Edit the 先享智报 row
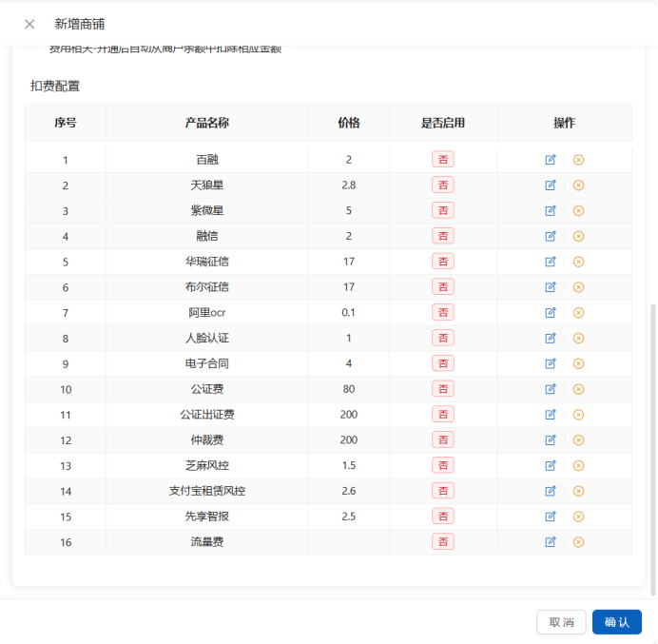This screenshot has height=644, width=658. [x=551, y=517]
